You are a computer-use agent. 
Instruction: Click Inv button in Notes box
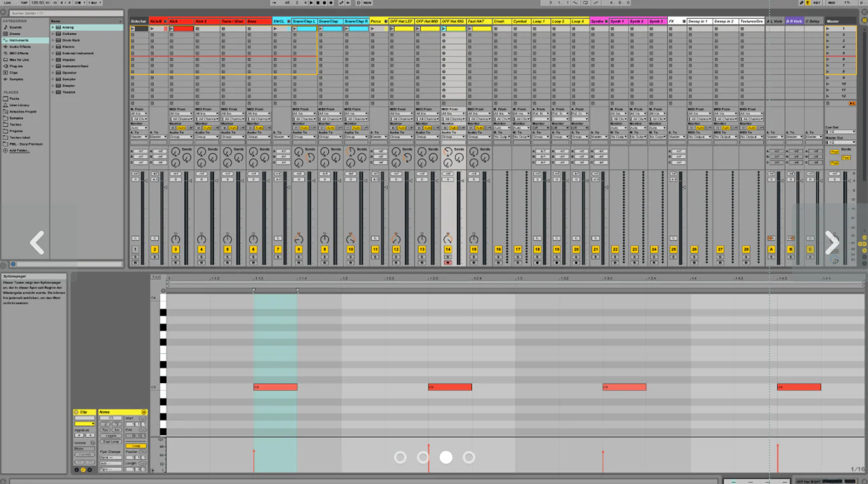pos(117,430)
